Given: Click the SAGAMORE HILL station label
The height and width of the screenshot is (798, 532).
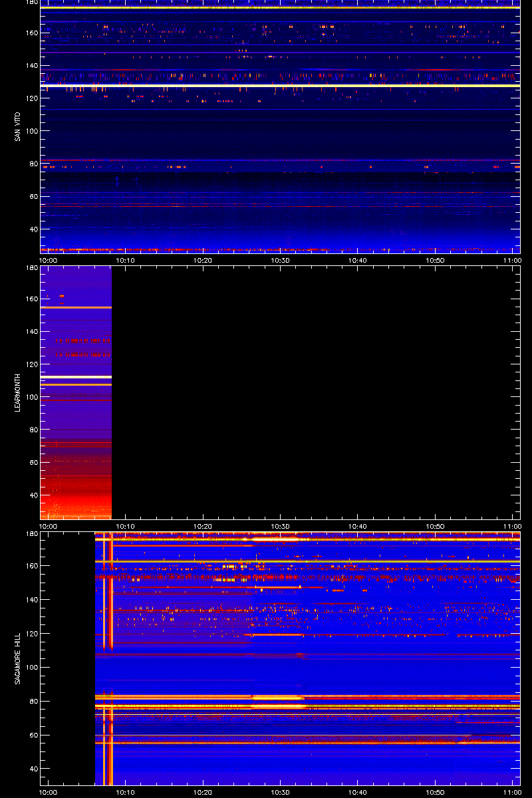Looking at the screenshot, I should [x=17, y=658].
